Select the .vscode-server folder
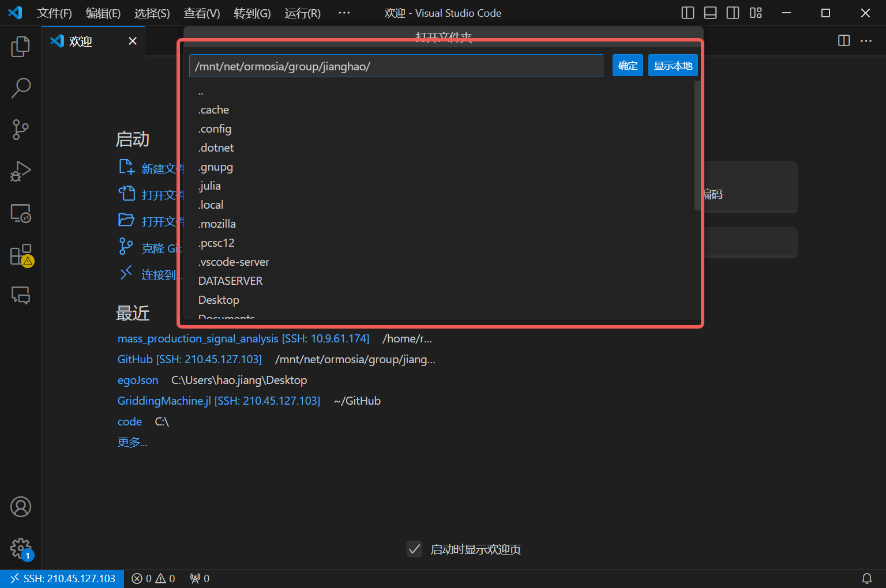 (x=439, y=262)
